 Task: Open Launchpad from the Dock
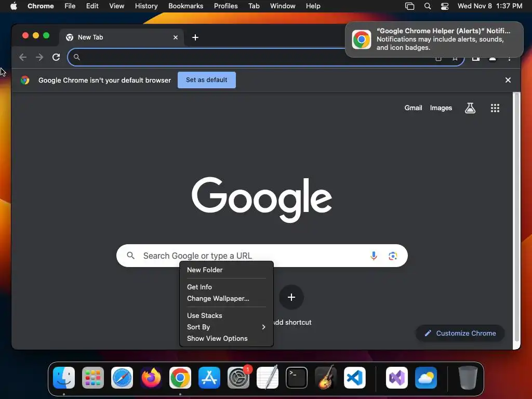click(93, 378)
